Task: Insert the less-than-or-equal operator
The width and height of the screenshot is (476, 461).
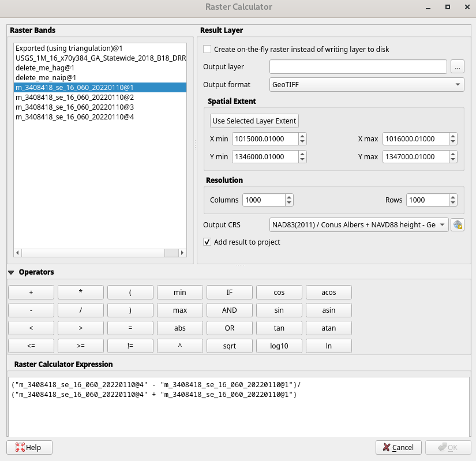Action: click(31, 346)
